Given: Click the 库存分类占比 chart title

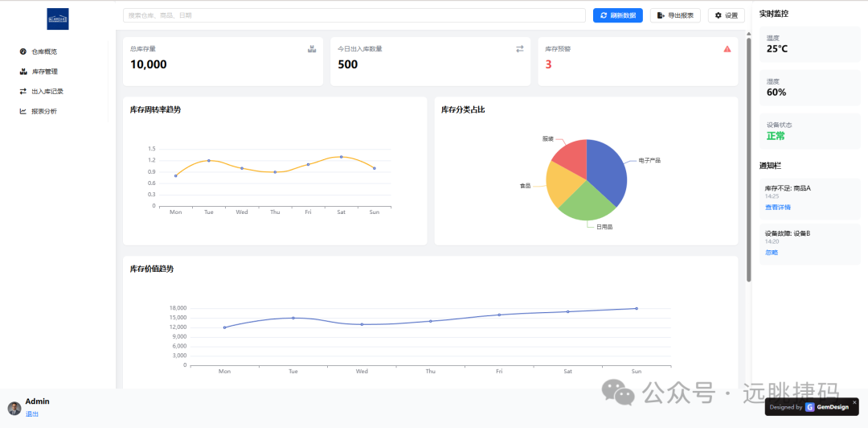Looking at the screenshot, I should click(464, 109).
